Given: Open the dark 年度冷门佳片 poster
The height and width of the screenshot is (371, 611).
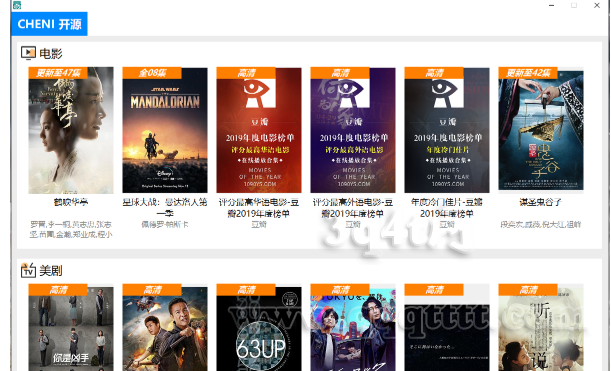Looking at the screenshot, I should [447, 130].
